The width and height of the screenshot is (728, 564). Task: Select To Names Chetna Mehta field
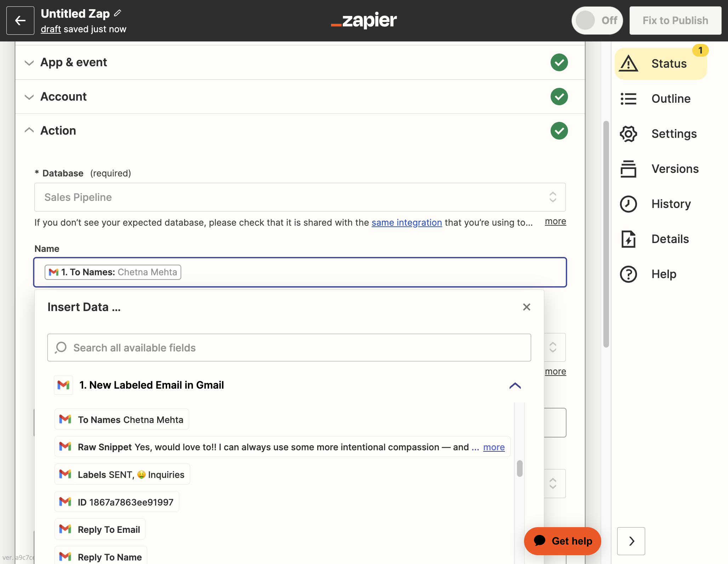(x=122, y=419)
